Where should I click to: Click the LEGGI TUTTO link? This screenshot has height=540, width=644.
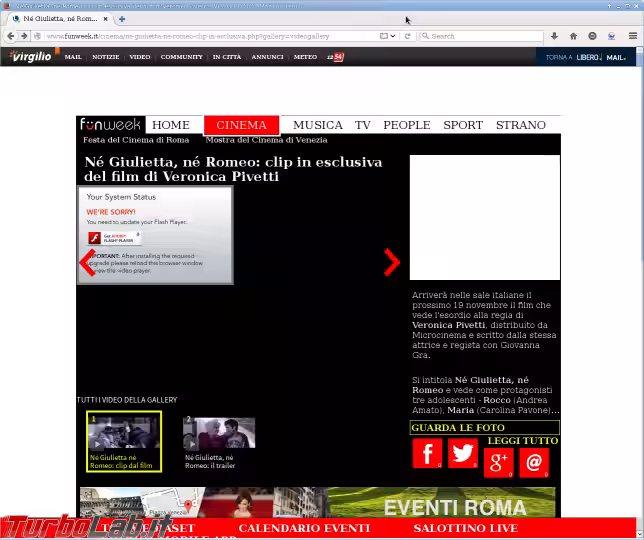point(523,440)
